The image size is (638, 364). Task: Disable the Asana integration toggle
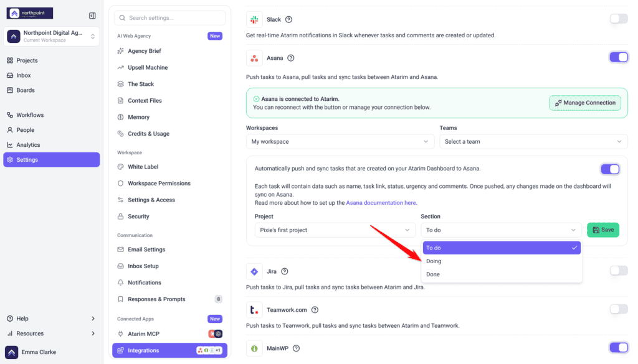(x=619, y=57)
